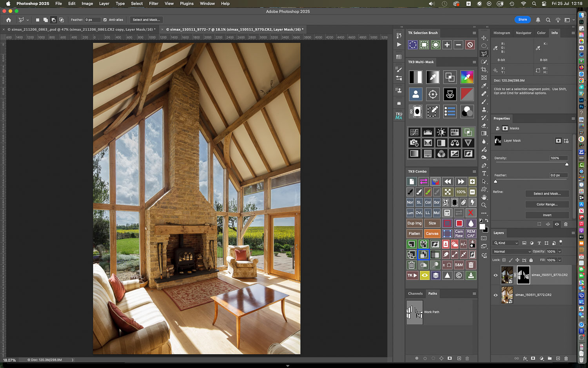Click the foreground color swatch
This screenshot has height=368, width=588.
click(482, 226)
